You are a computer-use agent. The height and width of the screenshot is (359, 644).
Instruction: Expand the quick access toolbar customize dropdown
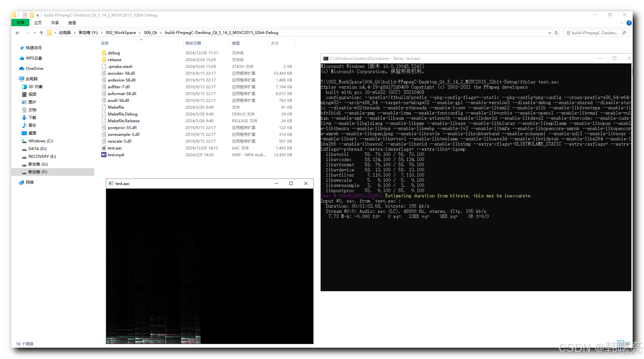point(37,15)
